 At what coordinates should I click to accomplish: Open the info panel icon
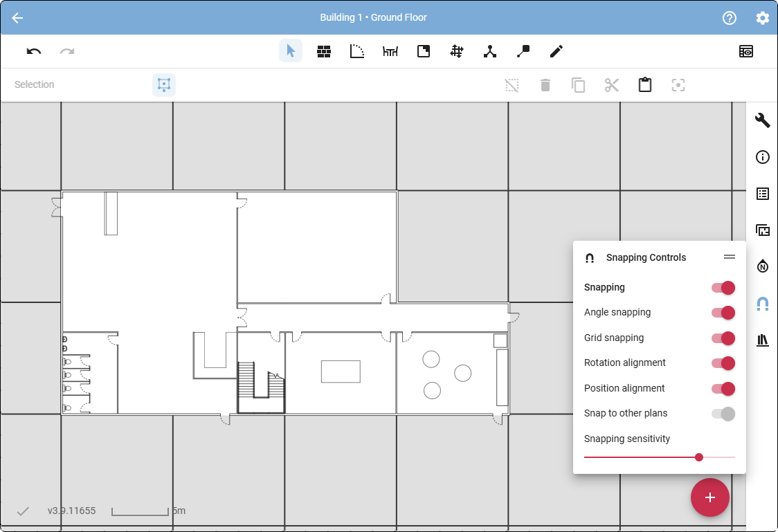coord(763,157)
